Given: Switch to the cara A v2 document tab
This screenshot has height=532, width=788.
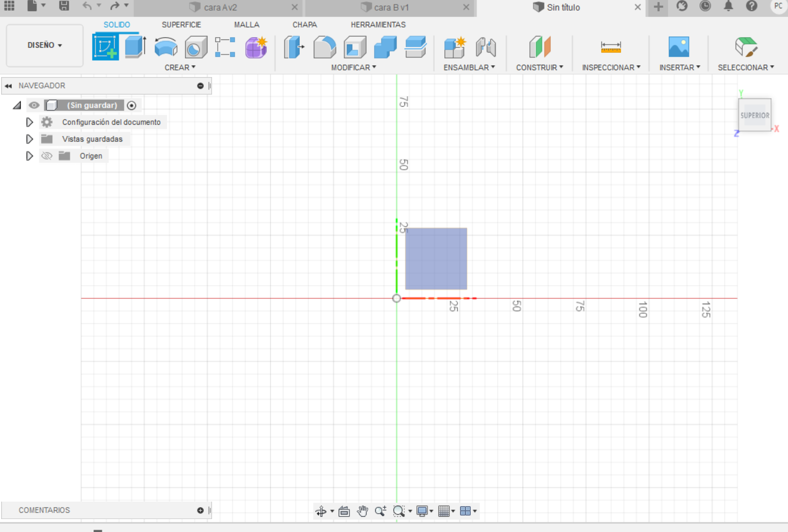Looking at the screenshot, I should [219, 7].
